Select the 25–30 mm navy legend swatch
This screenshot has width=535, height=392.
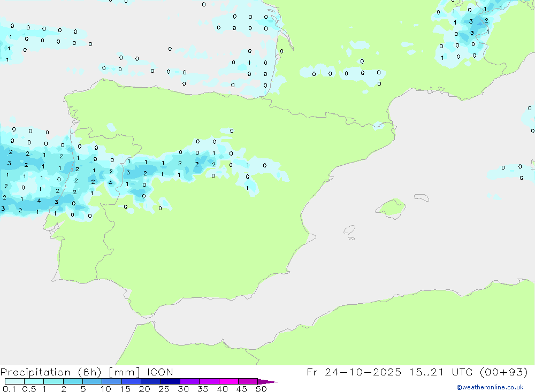pyautogui.click(x=170, y=381)
